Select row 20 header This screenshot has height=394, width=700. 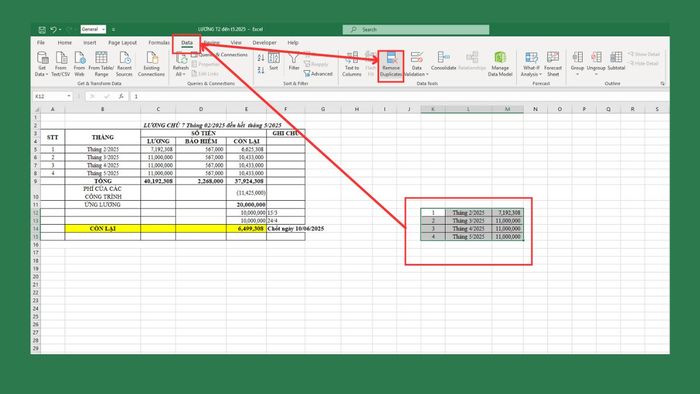36,277
